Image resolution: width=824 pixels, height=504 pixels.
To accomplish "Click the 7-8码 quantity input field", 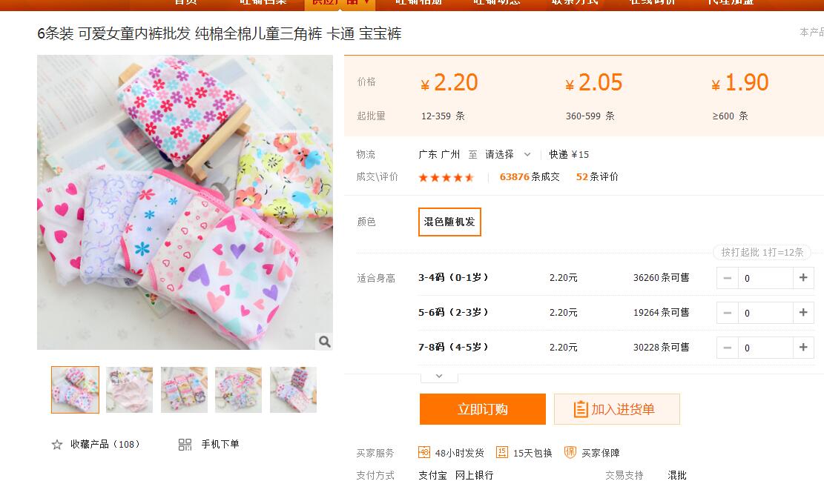I will (x=765, y=348).
